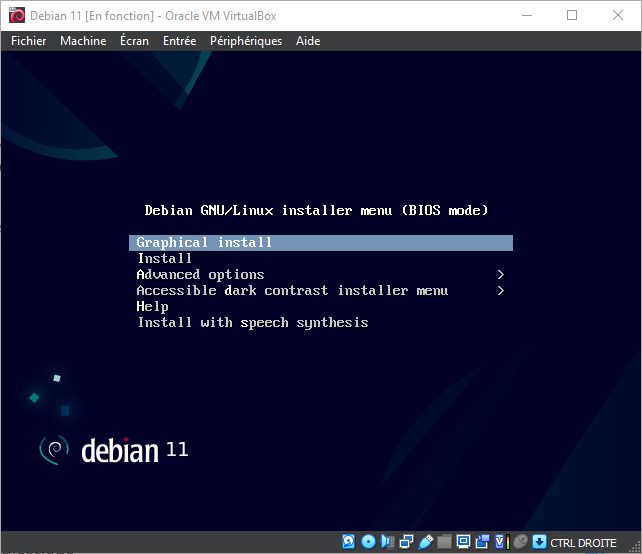Click the display status icon
Screen dimensions: 642x554
[463, 542]
